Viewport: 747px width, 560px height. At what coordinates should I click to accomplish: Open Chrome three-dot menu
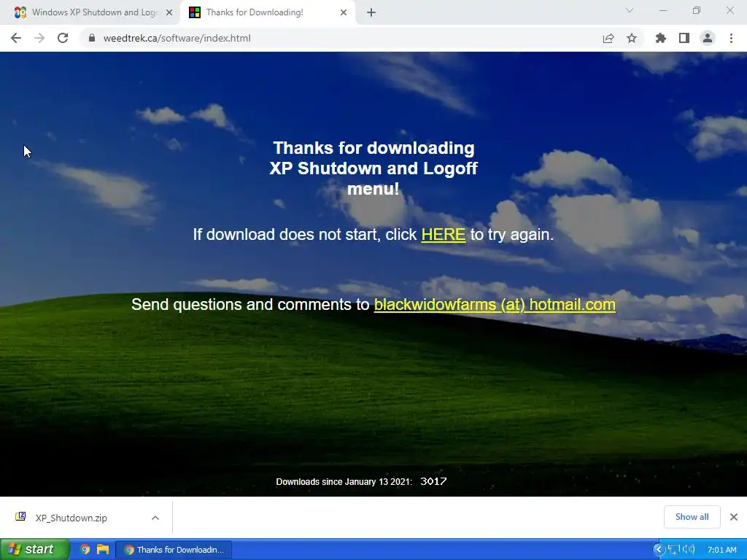pos(731,38)
